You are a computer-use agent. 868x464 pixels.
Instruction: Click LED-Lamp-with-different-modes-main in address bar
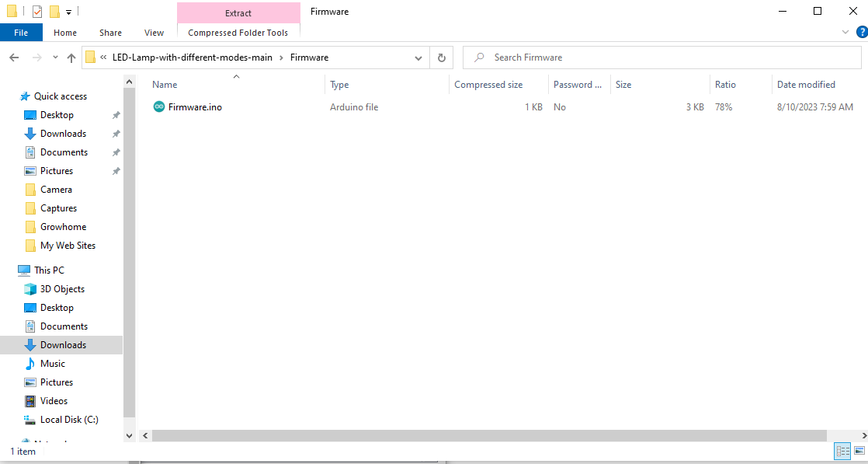coord(192,57)
